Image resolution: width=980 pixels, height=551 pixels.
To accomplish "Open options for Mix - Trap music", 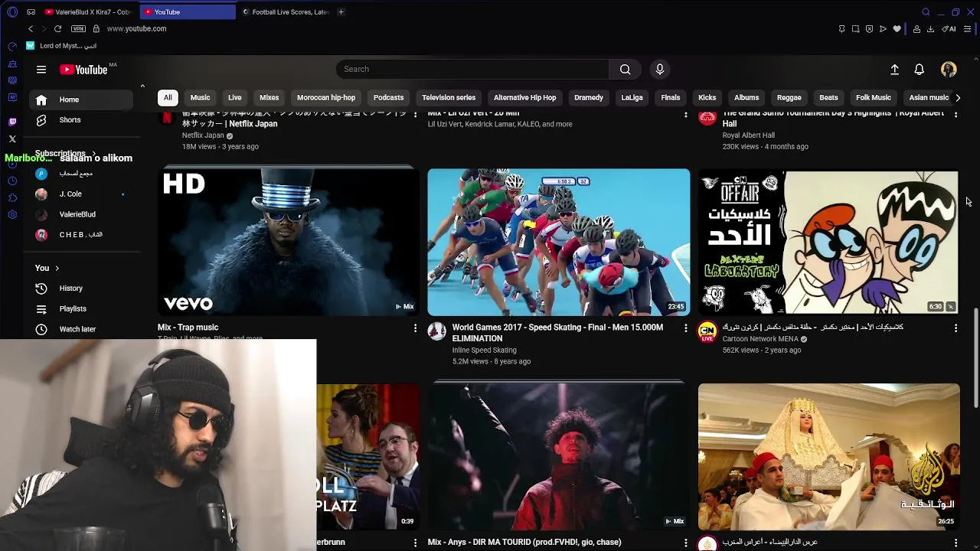I will [415, 328].
